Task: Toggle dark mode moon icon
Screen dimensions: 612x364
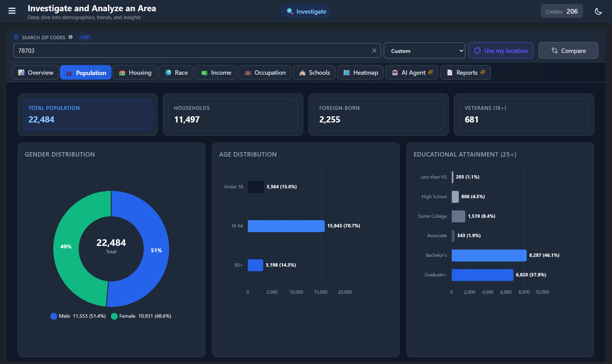Action: pyautogui.click(x=598, y=11)
